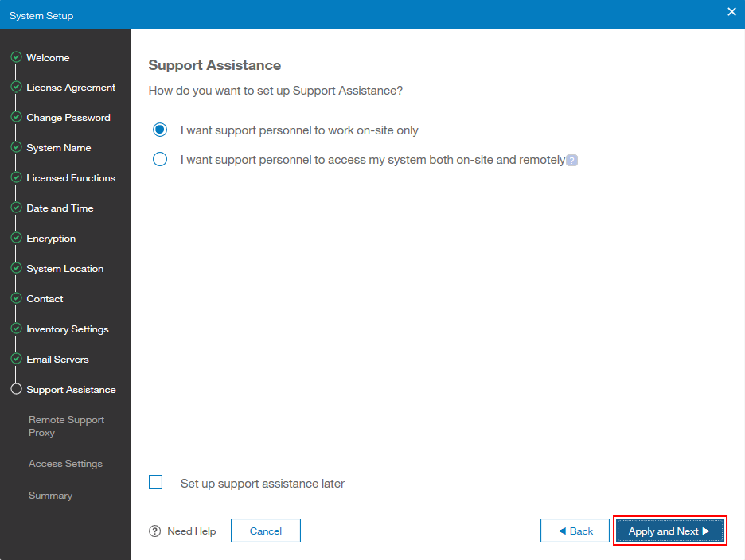
Task: Cancel the system setup wizard
Action: [266, 531]
